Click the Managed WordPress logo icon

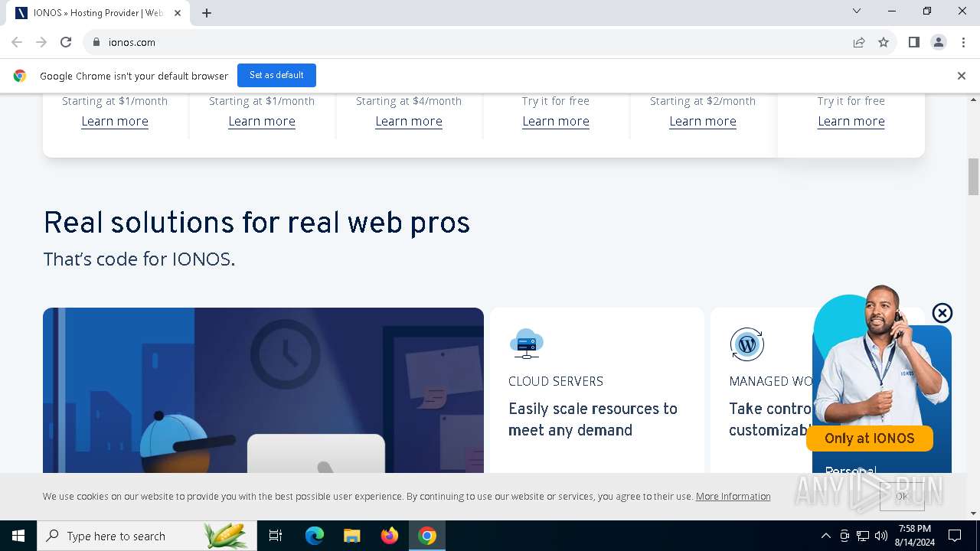747,344
